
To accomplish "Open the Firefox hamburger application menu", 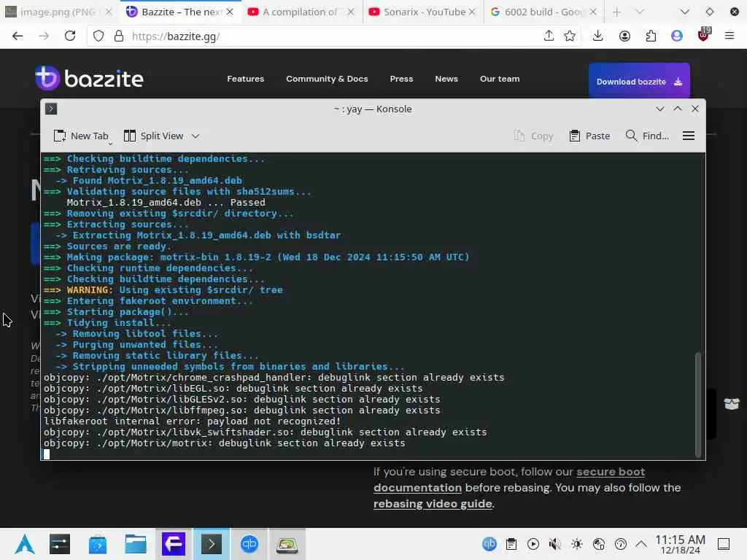I will point(729,36).
